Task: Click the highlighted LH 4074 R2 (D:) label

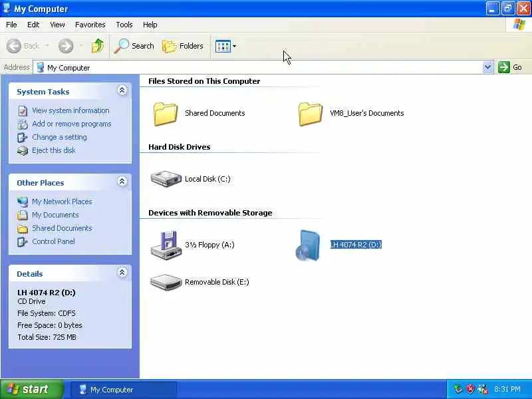Action: 356,245
